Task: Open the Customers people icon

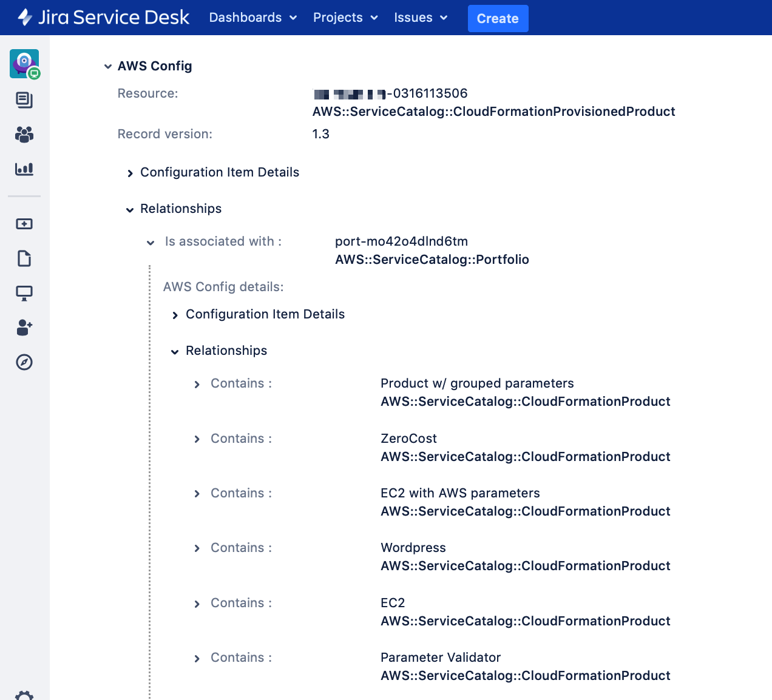Action: pos(24,134)
